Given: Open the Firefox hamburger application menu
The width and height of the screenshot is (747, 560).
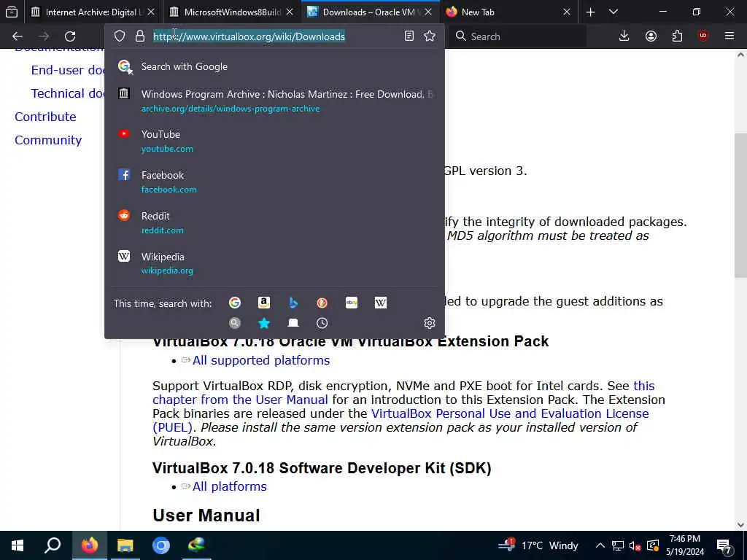Looking at the screenshot, I should (729, 36).
